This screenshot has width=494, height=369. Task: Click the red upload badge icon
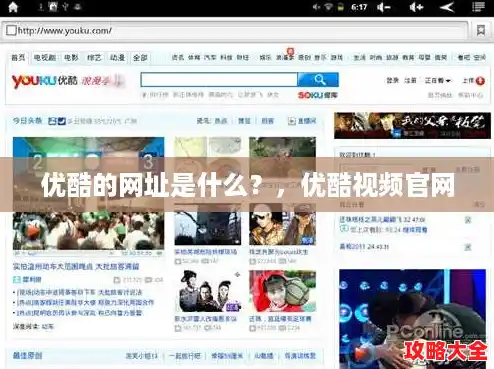click(x=480, y=81)
